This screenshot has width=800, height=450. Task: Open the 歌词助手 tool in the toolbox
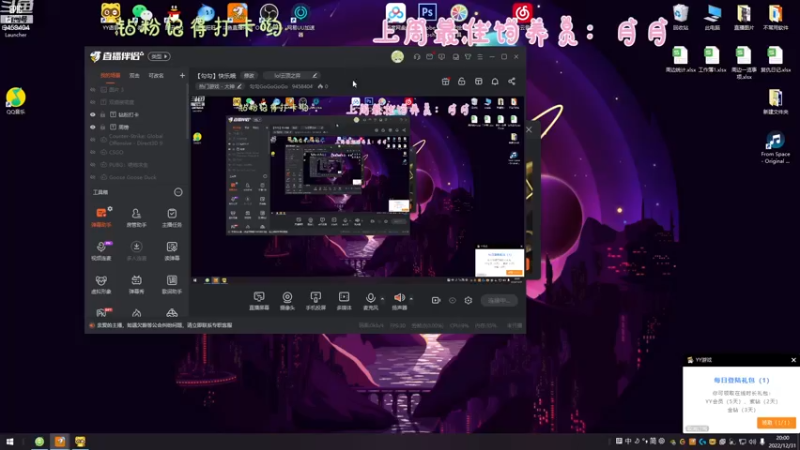click(x=171, y=284)
